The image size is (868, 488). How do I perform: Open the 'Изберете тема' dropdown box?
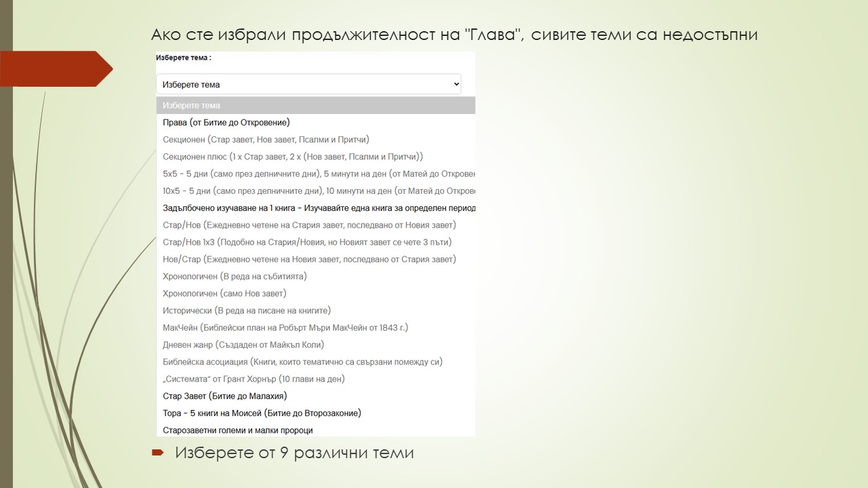click(309, 84)
